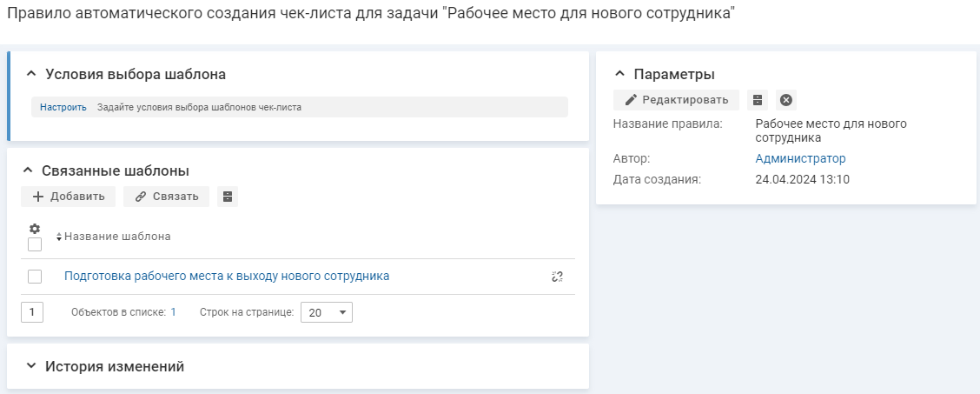This screenshot has height=394, width=980.
Task: Open table settings via the gear icon
Action: (x=35, y=229)
